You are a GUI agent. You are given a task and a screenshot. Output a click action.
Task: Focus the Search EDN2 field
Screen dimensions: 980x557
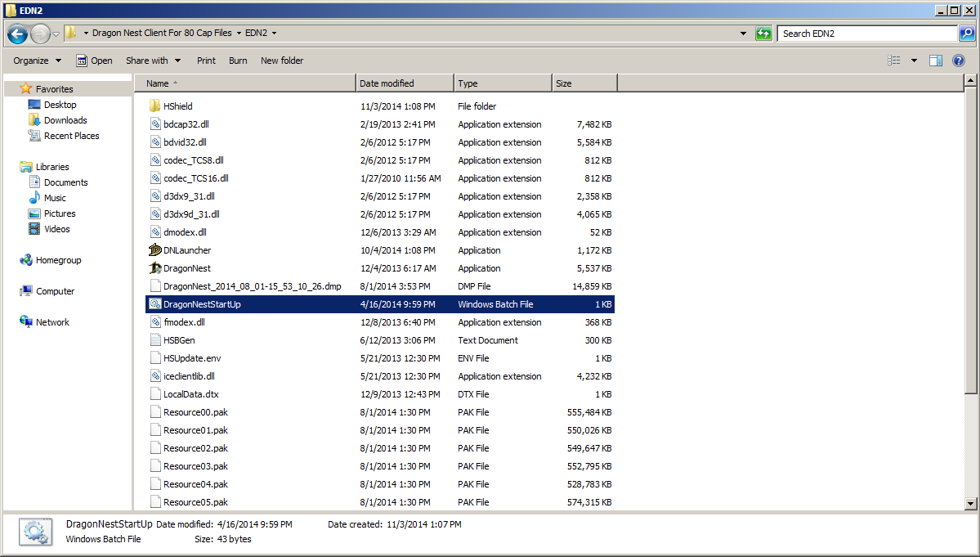(x=867, y=34)
